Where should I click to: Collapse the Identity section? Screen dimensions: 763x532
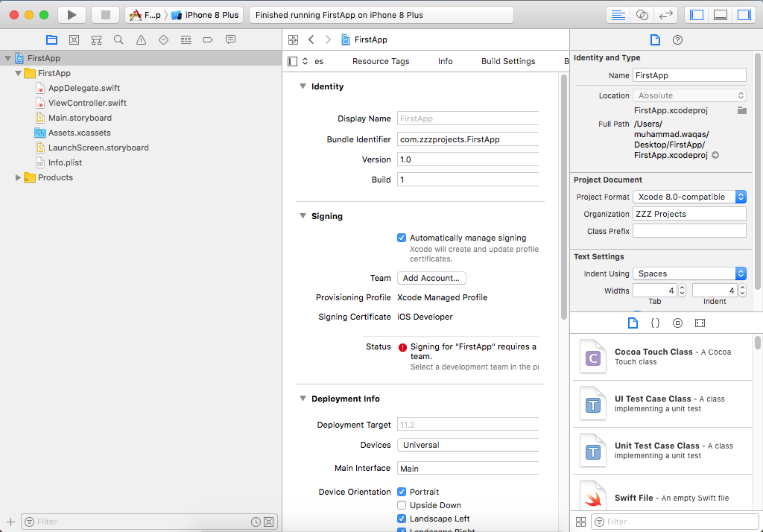pyautogui.click(x=303, y=86)
